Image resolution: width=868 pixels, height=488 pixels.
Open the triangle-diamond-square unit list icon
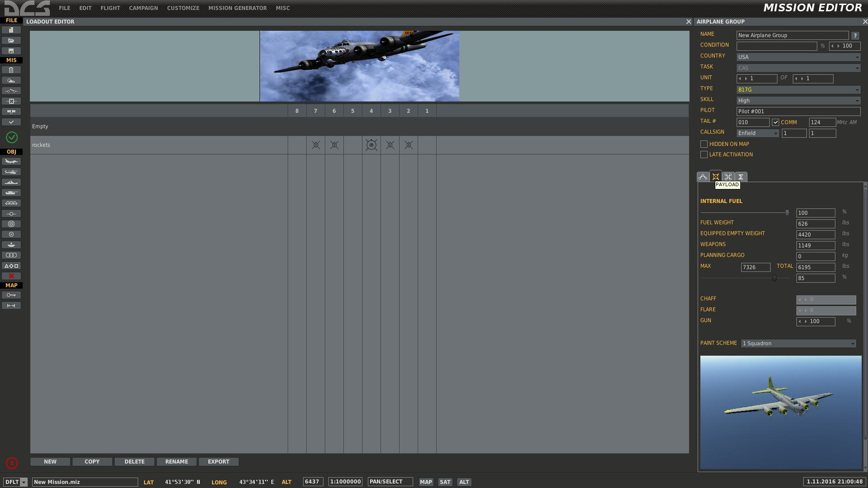[11, 266]
